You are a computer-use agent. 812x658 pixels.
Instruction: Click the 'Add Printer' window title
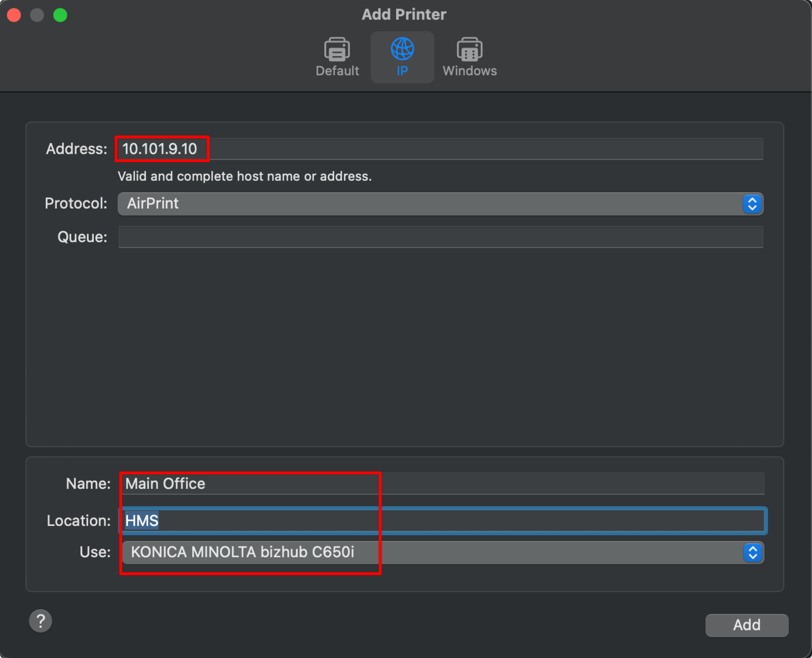(404, 14)
